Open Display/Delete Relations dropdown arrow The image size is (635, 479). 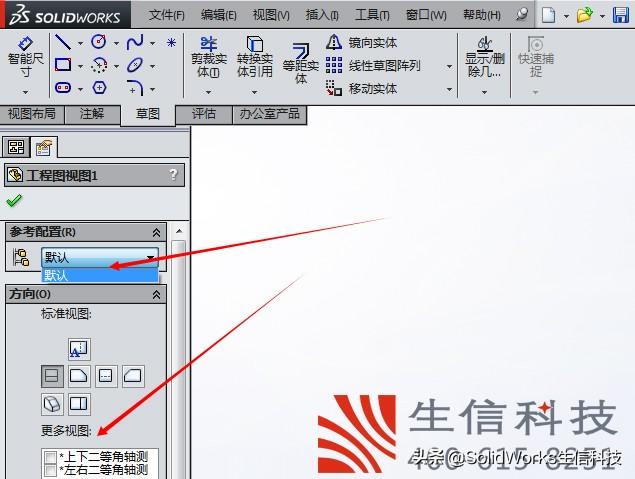coord(484,92)
